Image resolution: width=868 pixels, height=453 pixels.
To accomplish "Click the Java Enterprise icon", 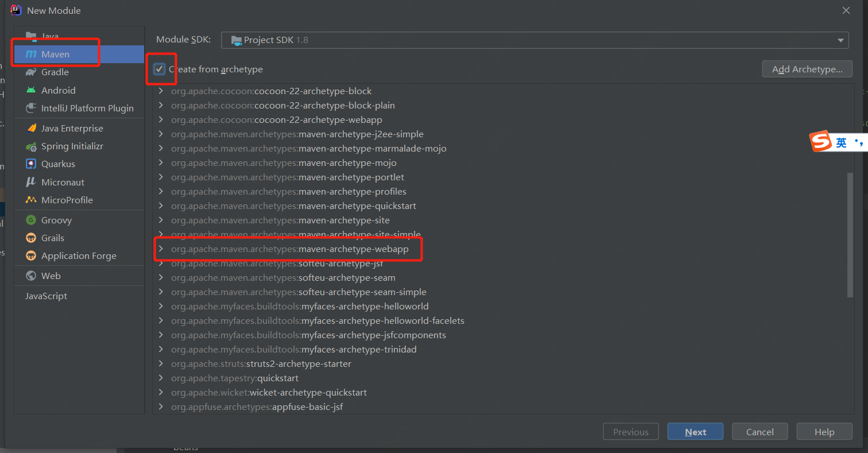I will pyautogui.click(x=31, y=128).
